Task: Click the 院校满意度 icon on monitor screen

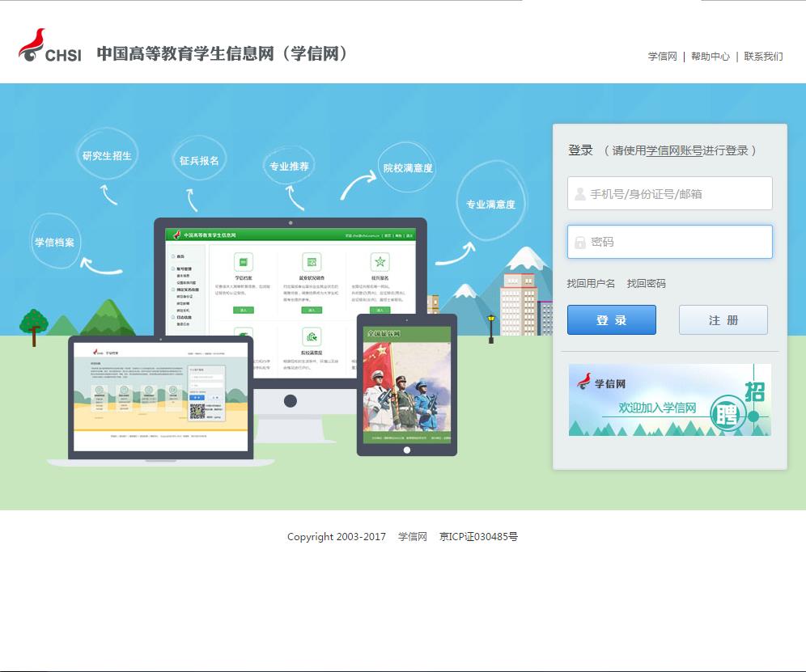Action: [x=312, y=337]
